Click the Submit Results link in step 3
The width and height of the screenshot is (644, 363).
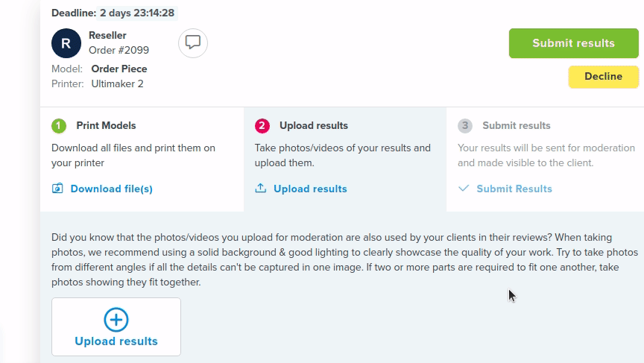514,189
